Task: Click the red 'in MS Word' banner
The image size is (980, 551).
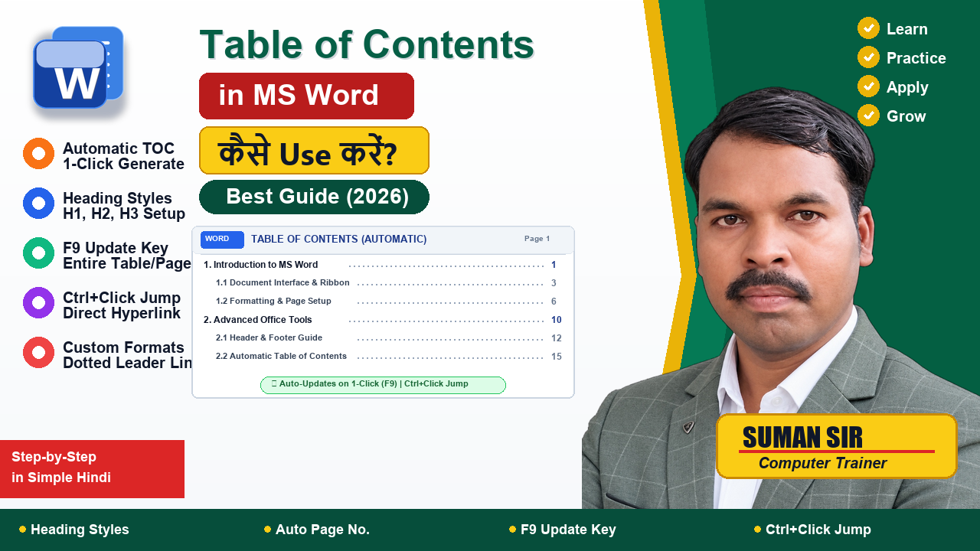Action: coord(306,96)
